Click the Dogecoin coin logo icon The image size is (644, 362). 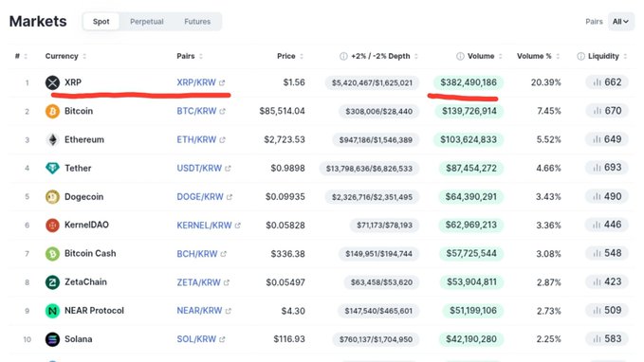coord(52,196)
